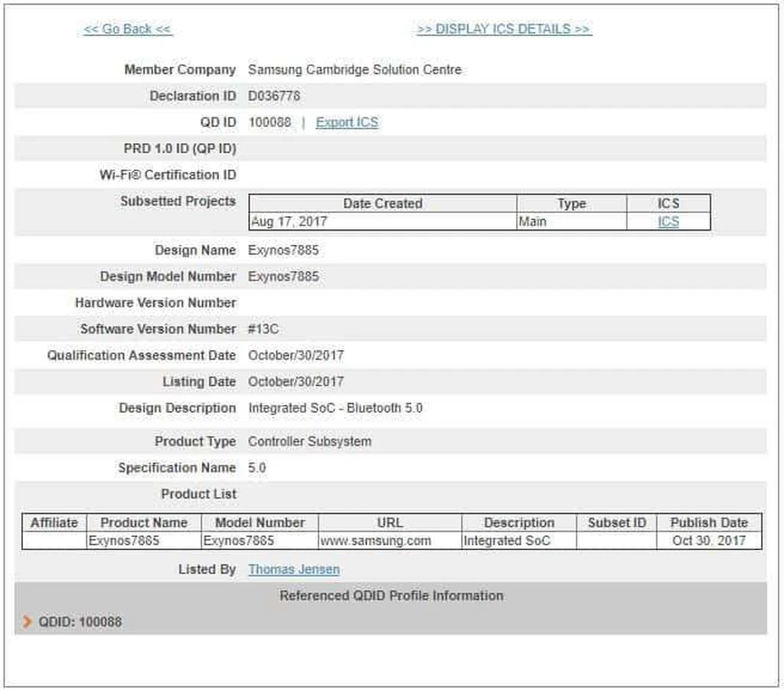Click Type column header in Subsetted Projects
The height and width of the screenshot is (691, 784).
[x=571, y=204]
